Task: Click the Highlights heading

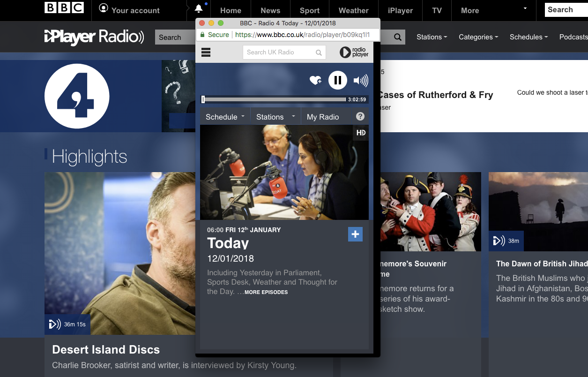Action: [89, 157]
